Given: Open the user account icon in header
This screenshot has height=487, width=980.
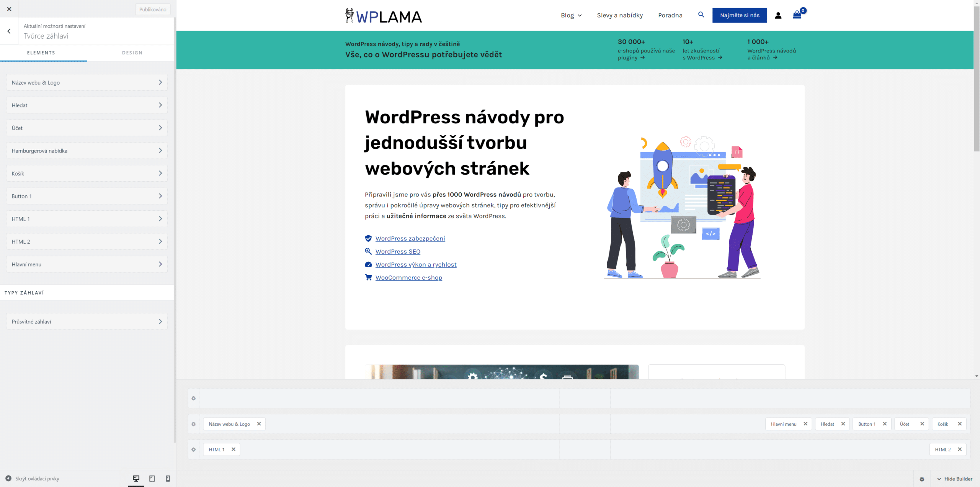Looking at the screenshot, I should click(778, 15).
